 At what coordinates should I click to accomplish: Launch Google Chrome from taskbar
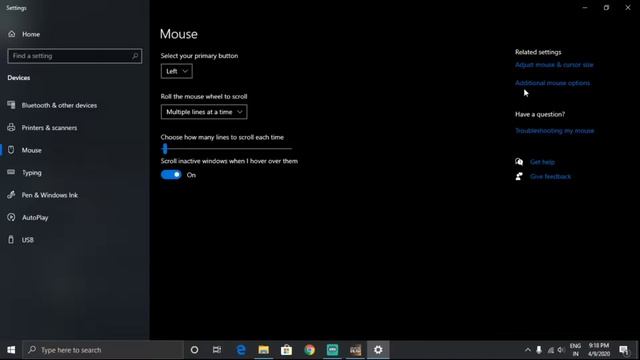(309, 350)
